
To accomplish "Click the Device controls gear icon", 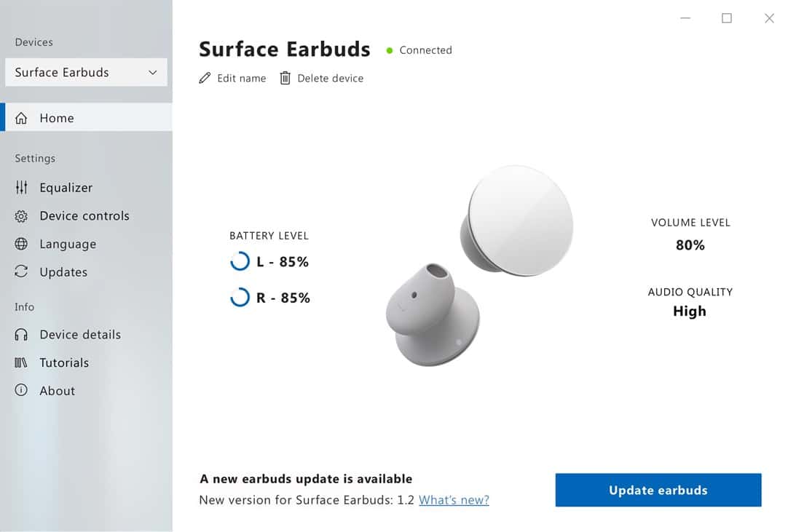I will coord(22,216).
